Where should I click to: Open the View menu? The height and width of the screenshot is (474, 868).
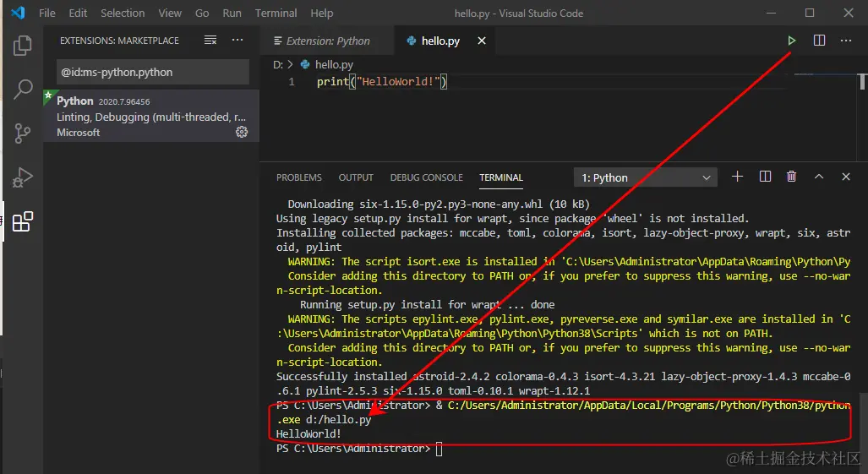coord(170,13)
